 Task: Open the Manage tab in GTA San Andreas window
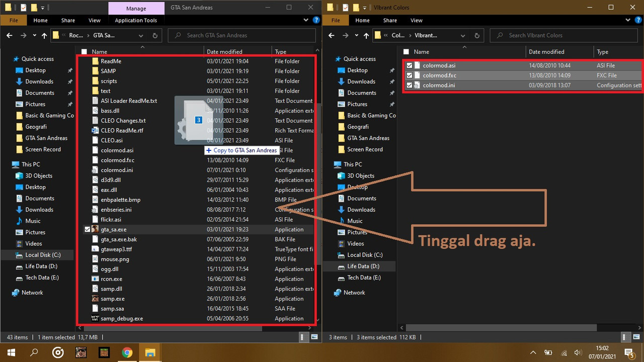(136, 8)
